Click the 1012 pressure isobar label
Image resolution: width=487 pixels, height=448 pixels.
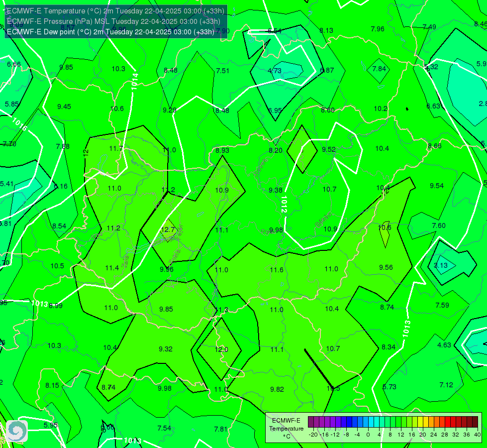point(284,204)
